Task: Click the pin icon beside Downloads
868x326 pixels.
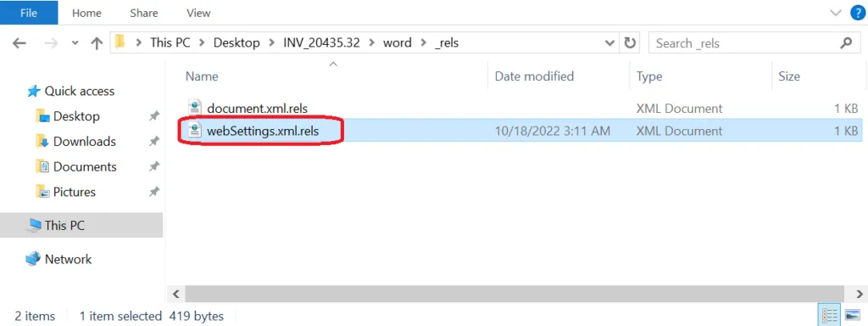Action: point(154,142)
